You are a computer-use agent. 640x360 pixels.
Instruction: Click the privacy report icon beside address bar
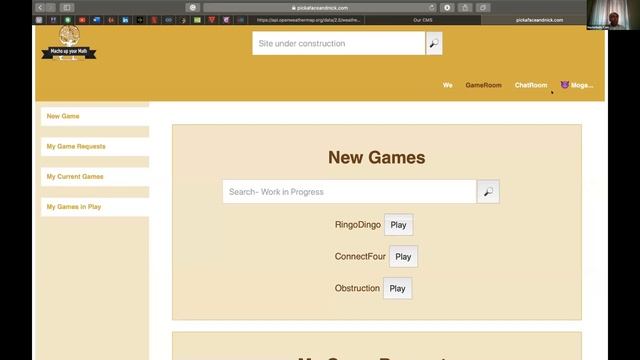tap(193, 7)
